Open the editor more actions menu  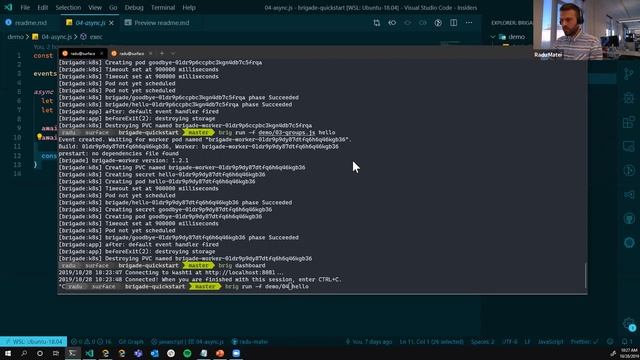(469, 23)
